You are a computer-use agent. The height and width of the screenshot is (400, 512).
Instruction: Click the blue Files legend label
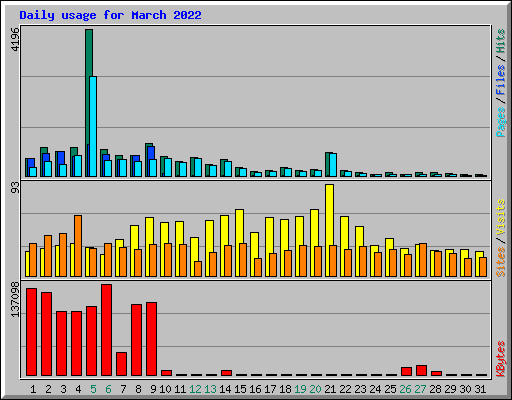point(500,80)
